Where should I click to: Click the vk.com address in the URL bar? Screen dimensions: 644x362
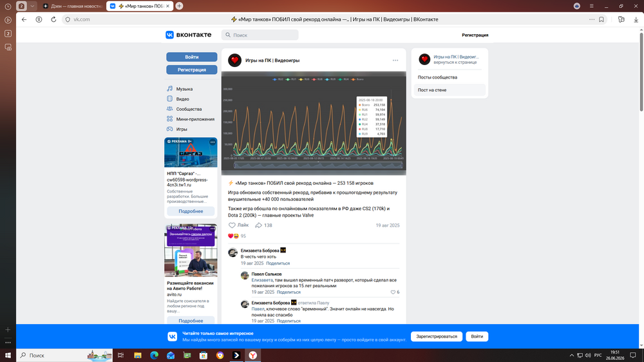click(x=81, y=19)
